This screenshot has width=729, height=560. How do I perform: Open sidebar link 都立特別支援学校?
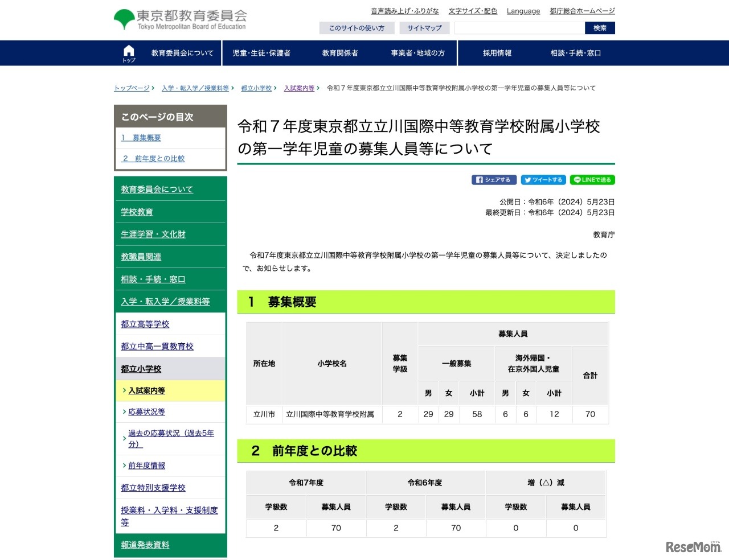153,488
